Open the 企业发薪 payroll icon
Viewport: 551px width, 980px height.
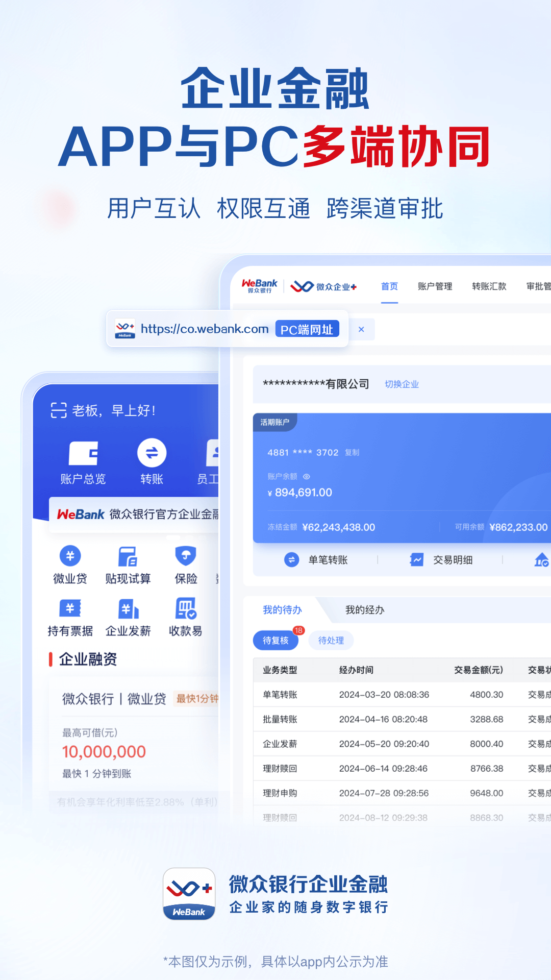128,609
